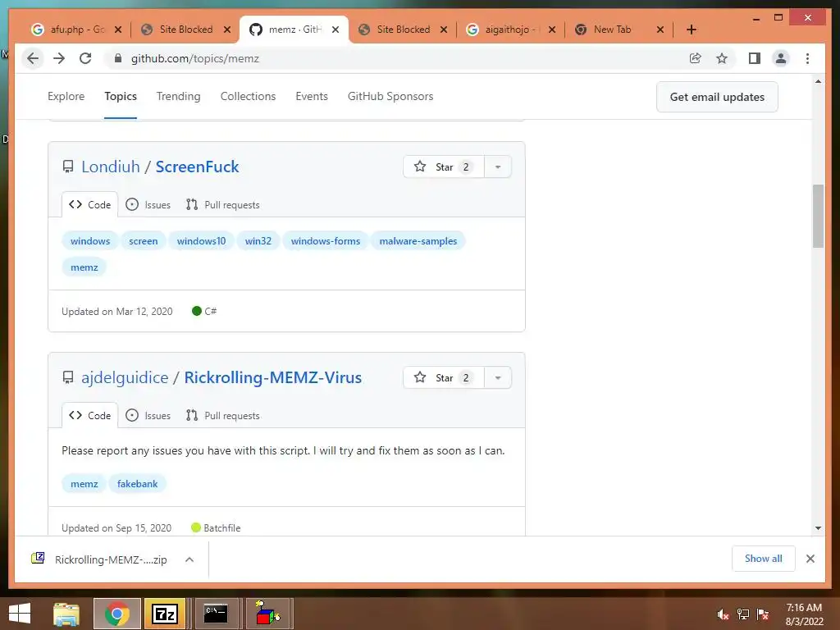This screenshot has height=630, width=840.
Task: Star the Rickrolling-MEMZ-Virus repository
Action: pos(444,377)
